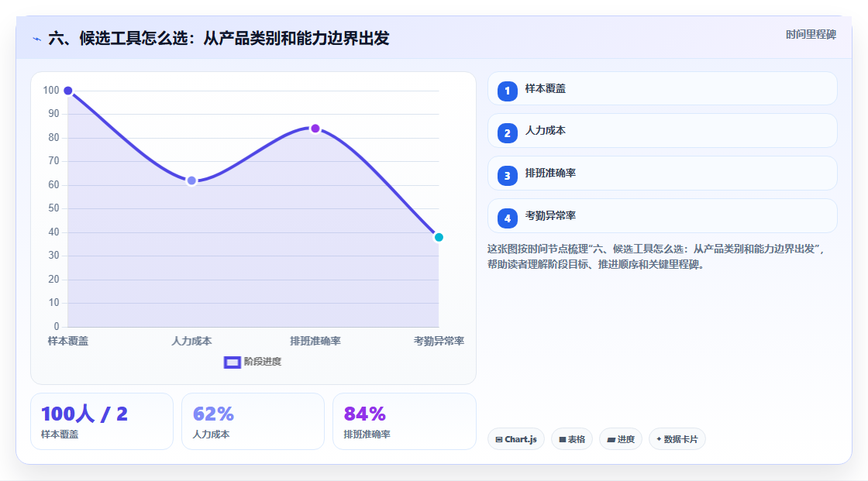Click the number 1 badge for 样本覆盖
The width and height of the screenshot is (868, 481).
[507, 91]
